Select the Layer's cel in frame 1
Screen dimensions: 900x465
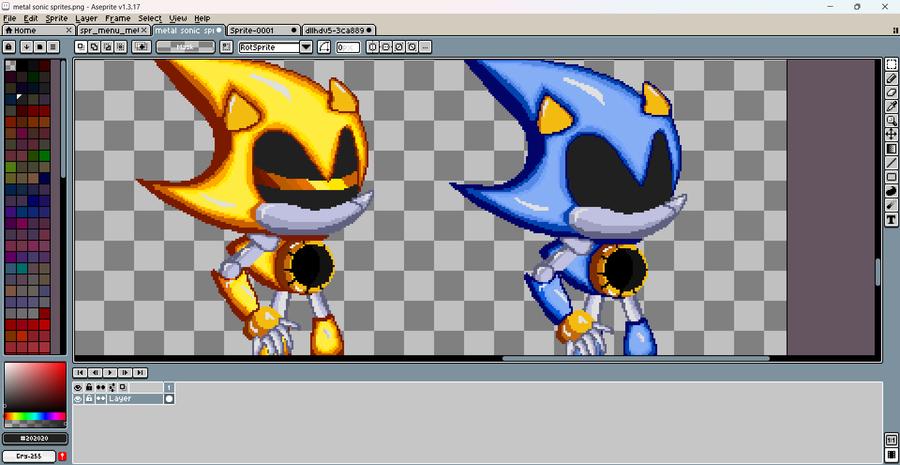(x=169, y=398)
